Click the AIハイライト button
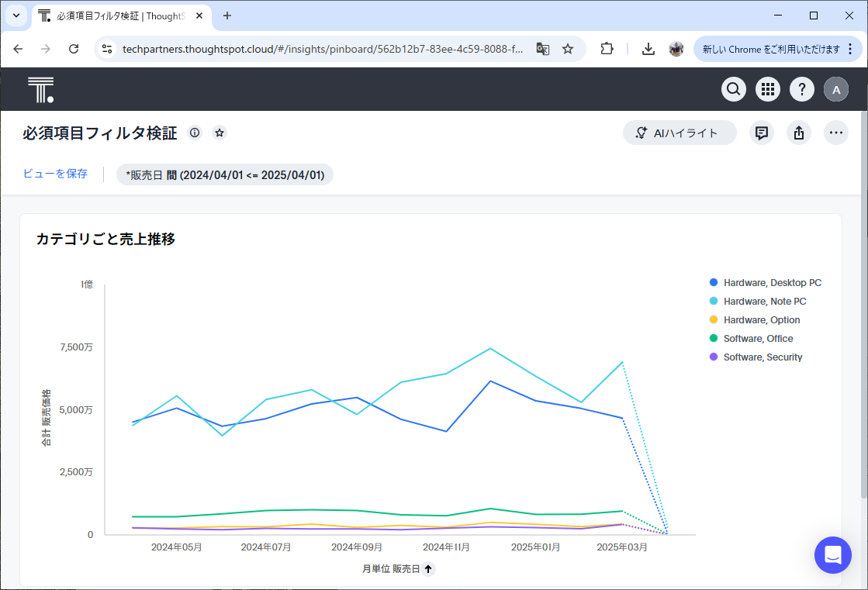 (679, 133)
